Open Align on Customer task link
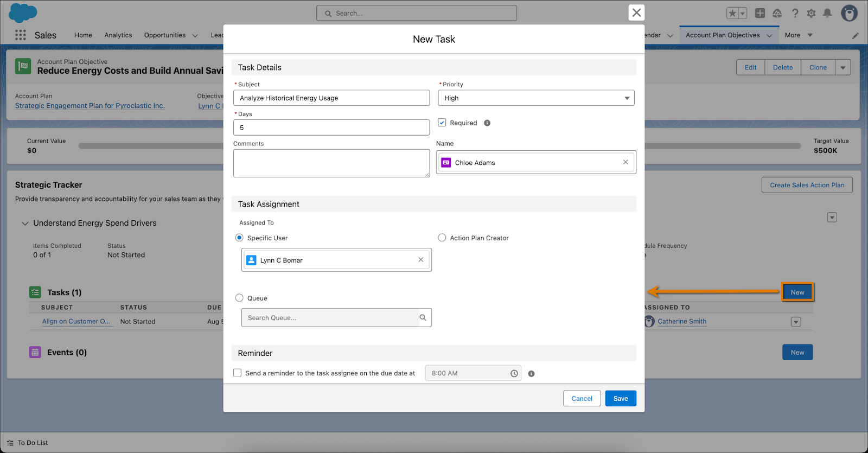The height and width of the screenshot is (453, 868). (x=76, y=321)
